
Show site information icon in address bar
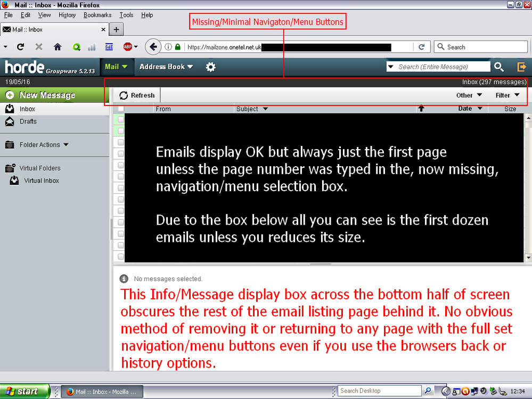tap(168, 47)
